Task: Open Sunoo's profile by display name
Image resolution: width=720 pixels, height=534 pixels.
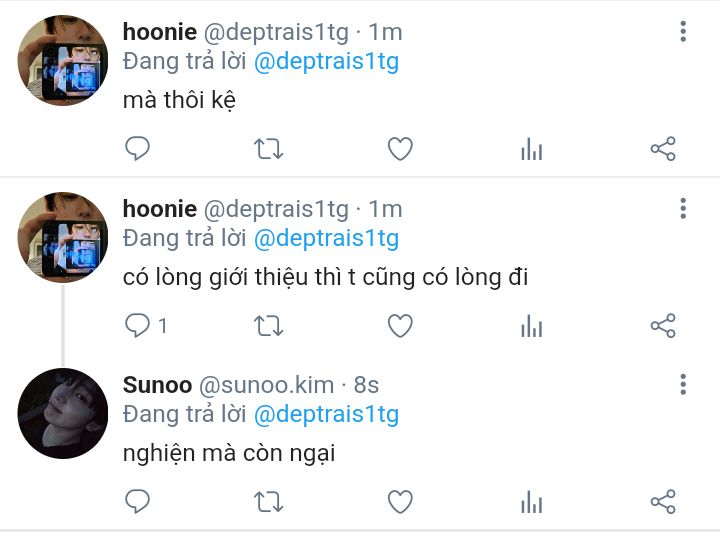Action: coord(157,385)
